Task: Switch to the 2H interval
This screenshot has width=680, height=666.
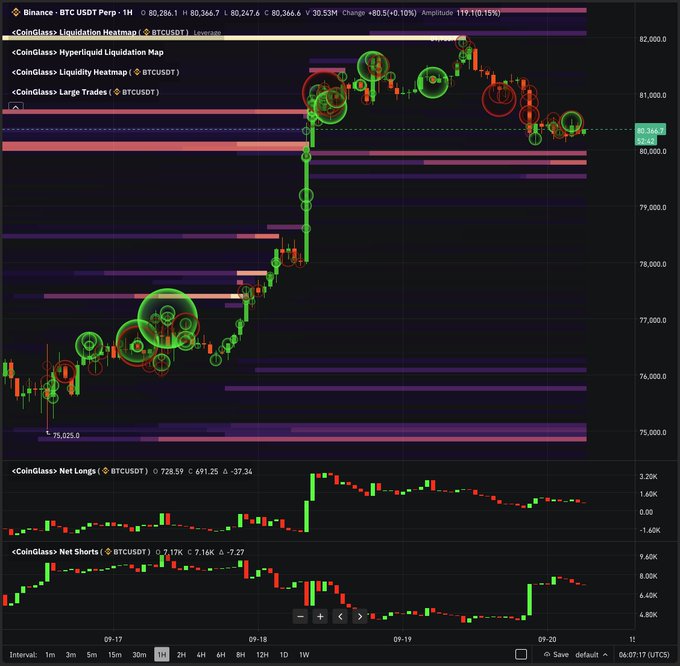Action: (x=181, y=654)
